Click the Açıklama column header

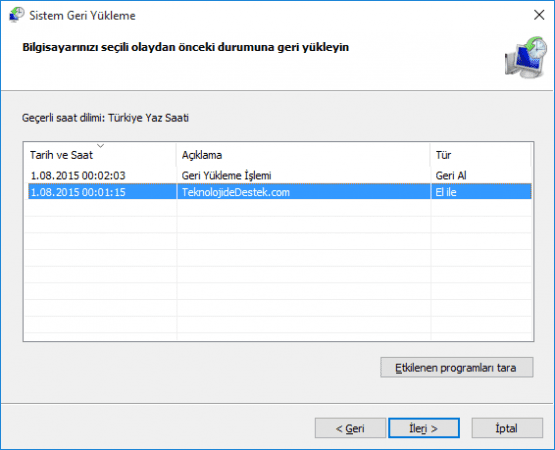(303, 155)
